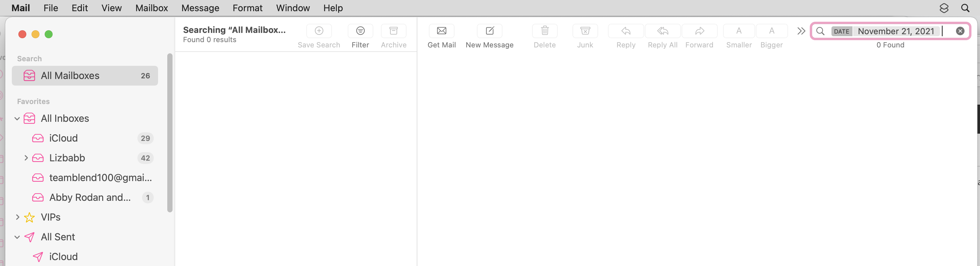Open the Mailbox menu
The width and height of the screenshot is (980, 266).
point(152,8)
